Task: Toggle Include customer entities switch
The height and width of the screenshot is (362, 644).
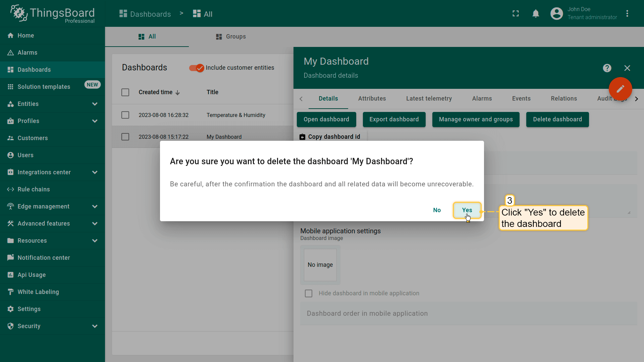Action: 197,68
